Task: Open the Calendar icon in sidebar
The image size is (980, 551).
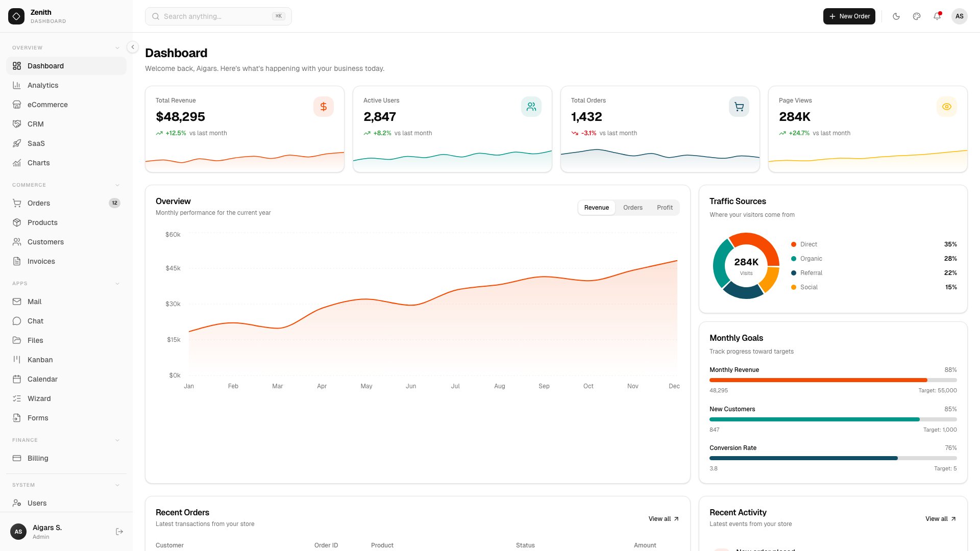Action: click(17, 379)
